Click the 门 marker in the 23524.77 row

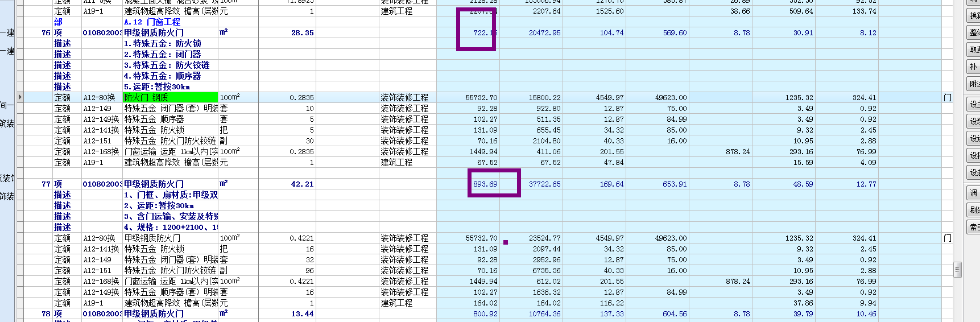pyautogui.click(x=947, y=238)
